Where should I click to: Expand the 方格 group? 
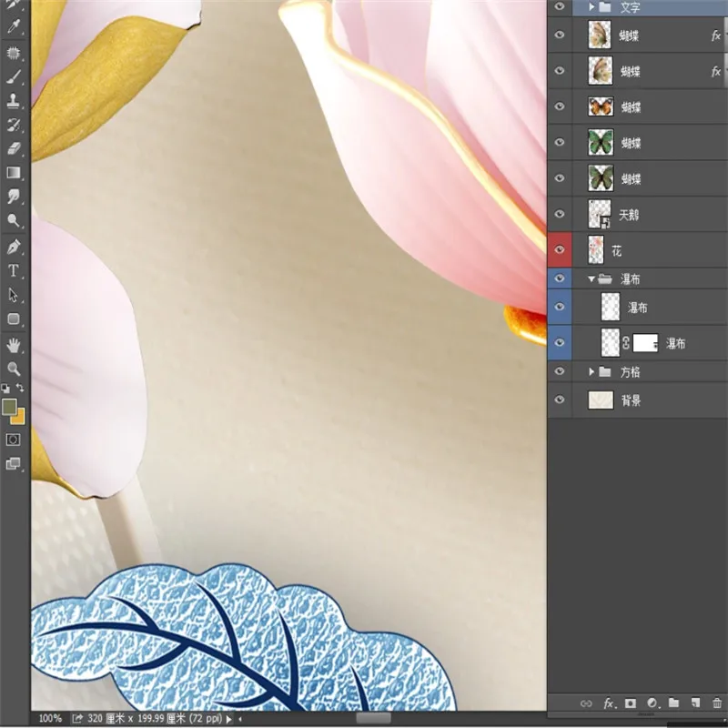click(x=591, y=371)
